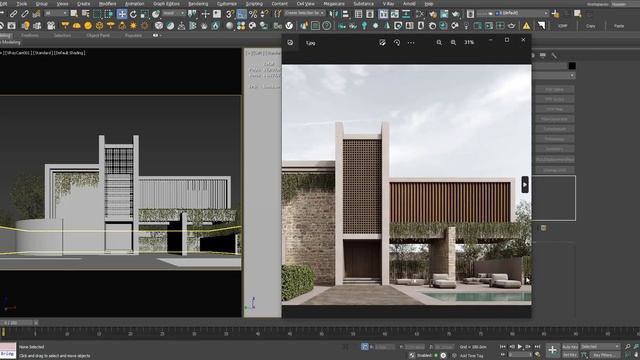Toggle spinner snap icon
The image size is (640, 360).
pyautogui.click(x=264, y=14)
